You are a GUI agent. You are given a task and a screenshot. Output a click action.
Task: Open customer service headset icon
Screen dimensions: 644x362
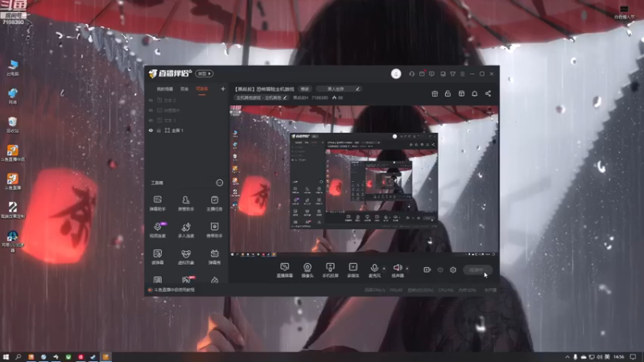pyautogui.click(x=411, y=74)
